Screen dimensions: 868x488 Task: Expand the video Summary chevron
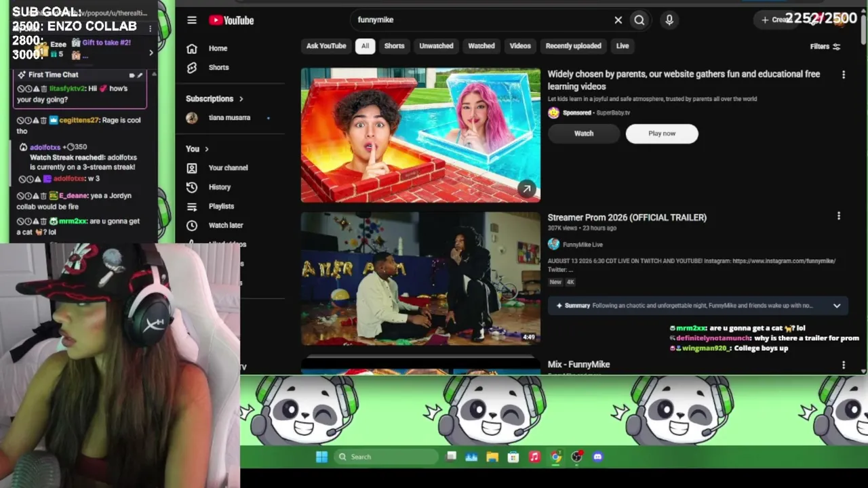pyautogui.click(x=837, y=306)
